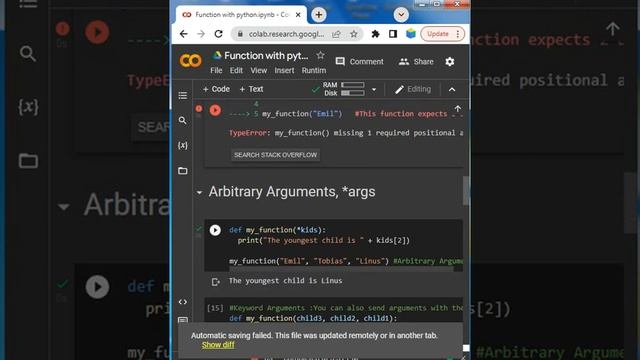Image resolution: width=640 pixels, height=360 pixels.
Task: Reload the Colab page
Action: 218,34
